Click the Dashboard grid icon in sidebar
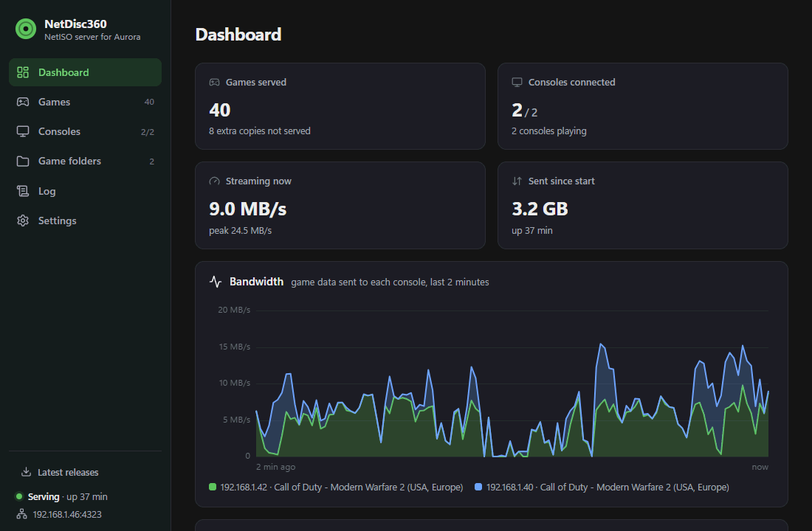This screenshot has width=812, height=531. click(x=23, y=72)
